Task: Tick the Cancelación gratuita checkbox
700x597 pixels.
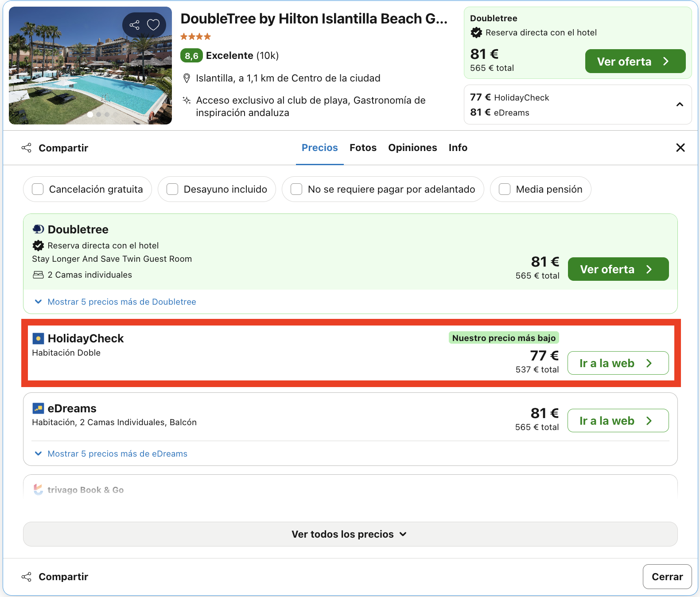Action: (x=38, y=189)
